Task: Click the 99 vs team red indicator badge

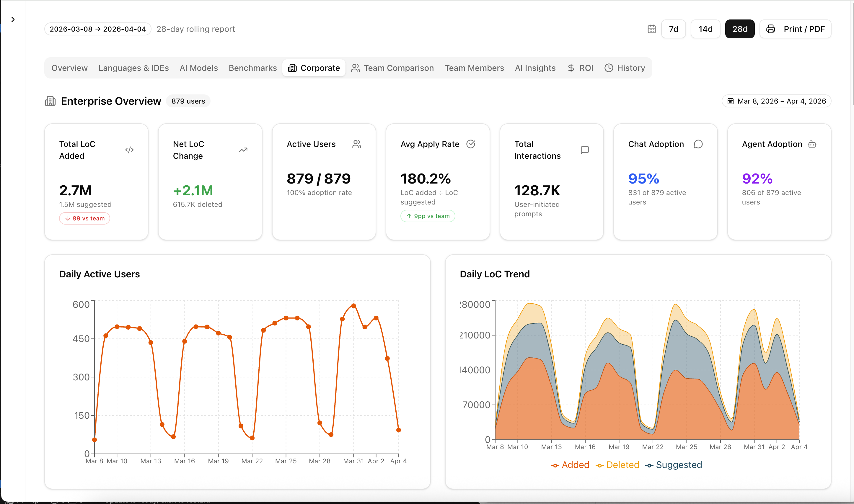Action: 84,218
